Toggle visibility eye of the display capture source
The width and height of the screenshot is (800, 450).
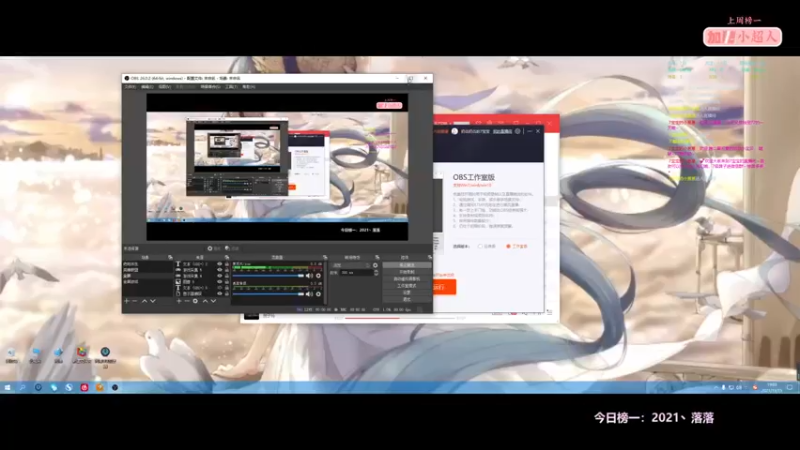tap(219, 294)
